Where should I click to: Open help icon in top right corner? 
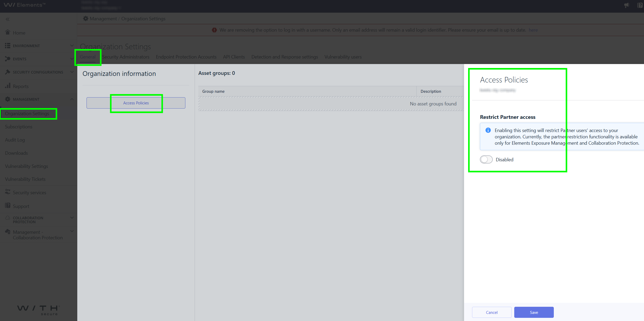pyautogui.click(x=640, y=5)
